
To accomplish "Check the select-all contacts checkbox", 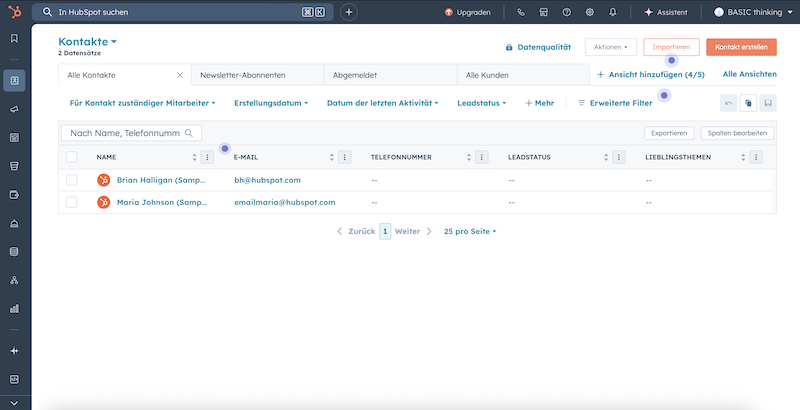I will 71,157.
